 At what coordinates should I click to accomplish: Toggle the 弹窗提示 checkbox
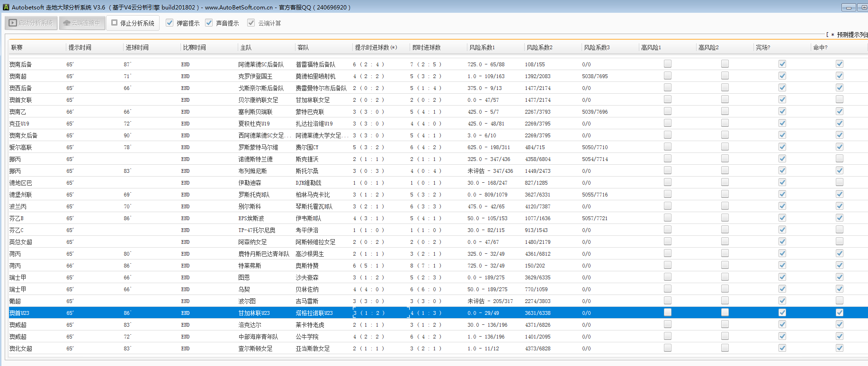click(x=170, y=23)
